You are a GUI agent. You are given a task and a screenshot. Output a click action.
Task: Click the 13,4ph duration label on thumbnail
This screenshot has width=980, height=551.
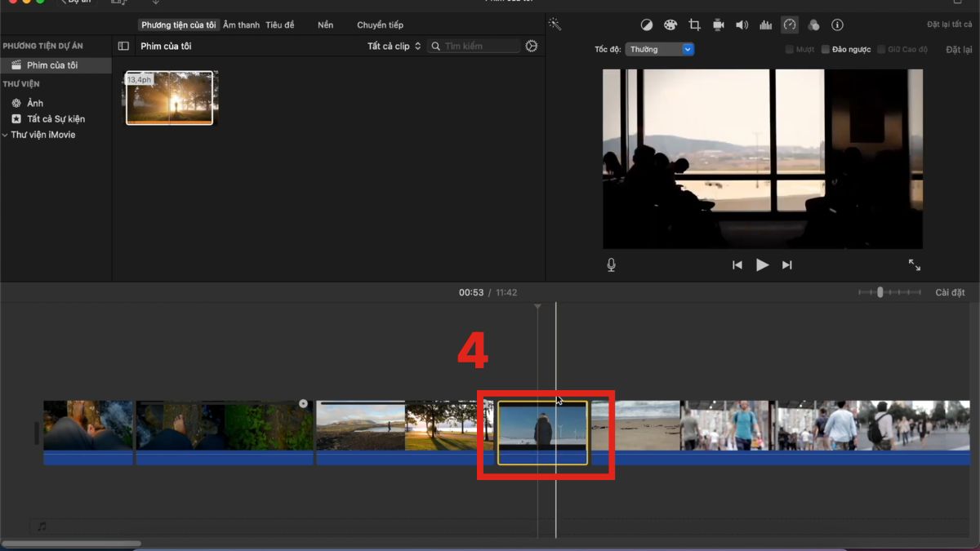coord(140,80)
